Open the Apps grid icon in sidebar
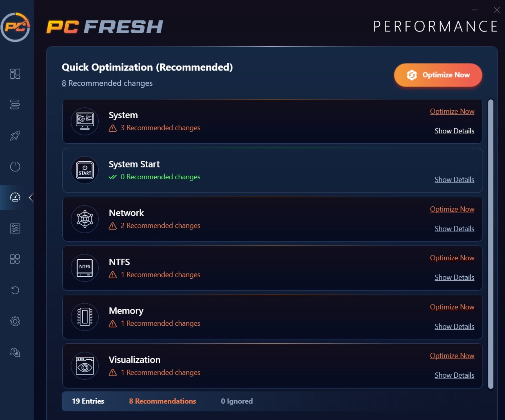The width and height of the screenshot is (505, 420). (x=15, y=259)
